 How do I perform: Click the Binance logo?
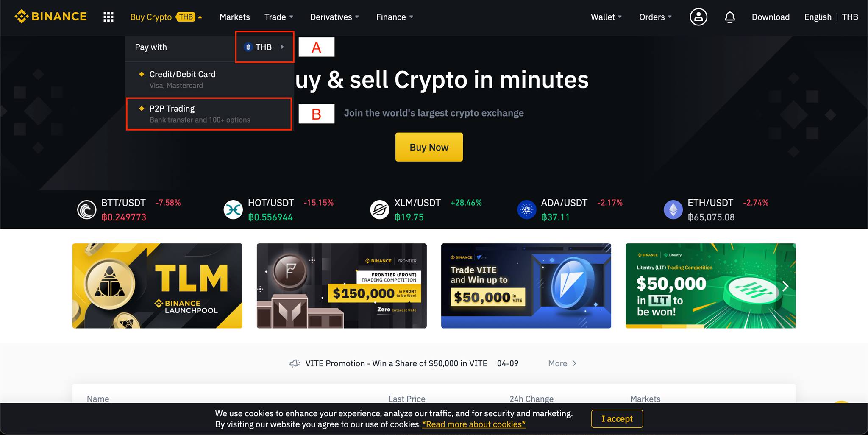[x=50, y=17]
